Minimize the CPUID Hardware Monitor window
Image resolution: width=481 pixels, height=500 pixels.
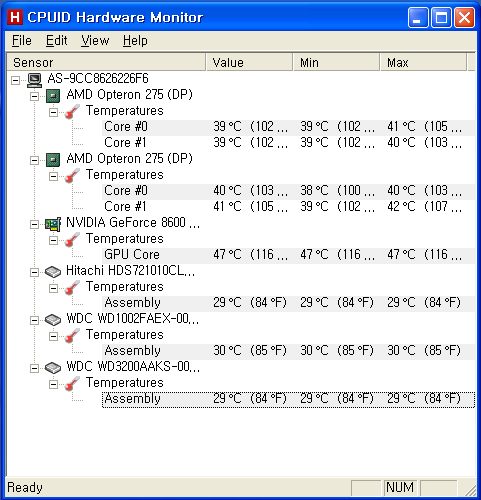418,17
